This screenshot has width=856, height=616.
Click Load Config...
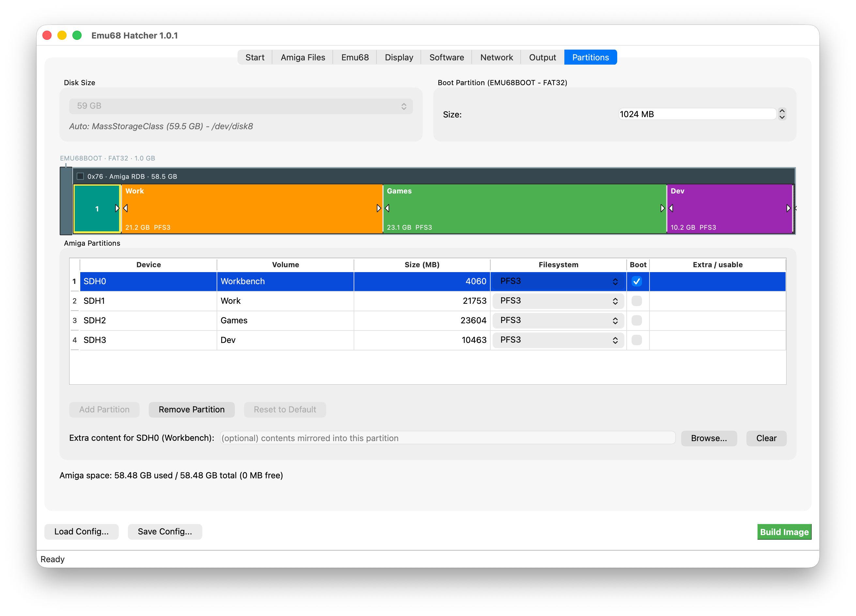(x=82, y=531)
